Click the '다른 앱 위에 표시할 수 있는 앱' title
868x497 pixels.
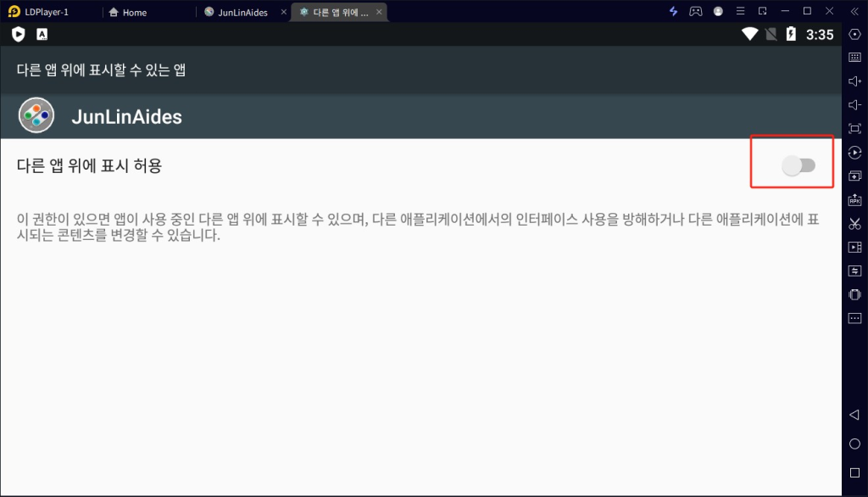[102, 70]
